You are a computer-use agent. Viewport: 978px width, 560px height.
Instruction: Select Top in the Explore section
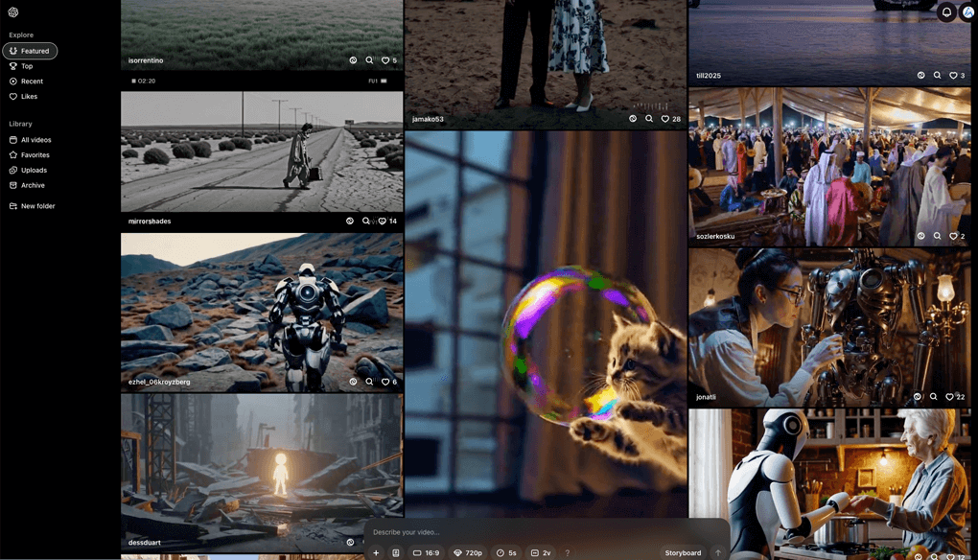[27, 66]
